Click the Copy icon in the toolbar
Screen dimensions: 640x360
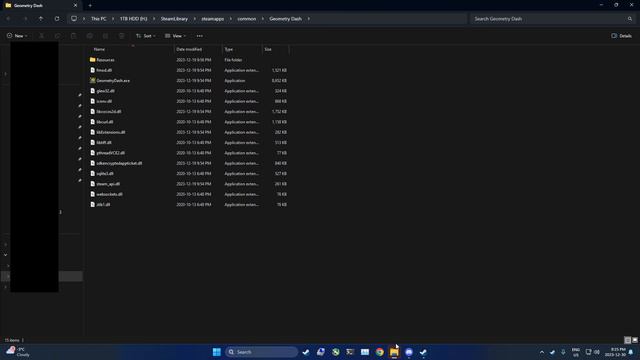tap(58, 36)
